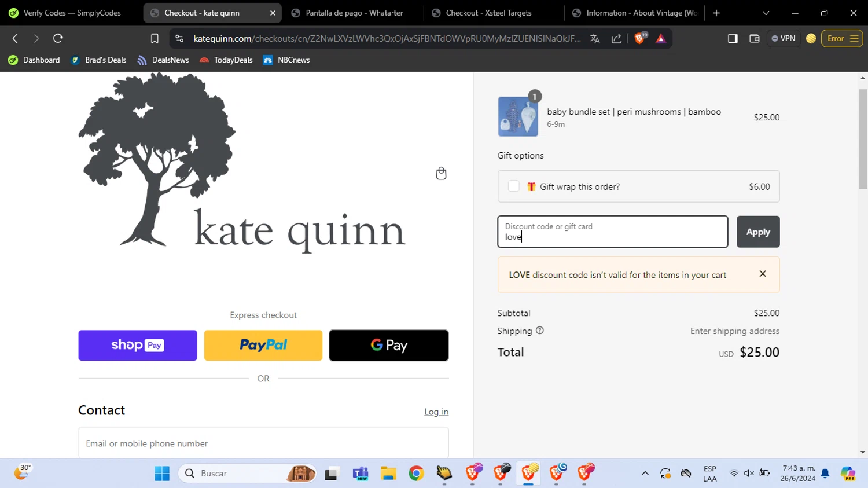
Task: Switch to Pantalla de pago - Whatarter tab
Action: click(x=353, y=13)
